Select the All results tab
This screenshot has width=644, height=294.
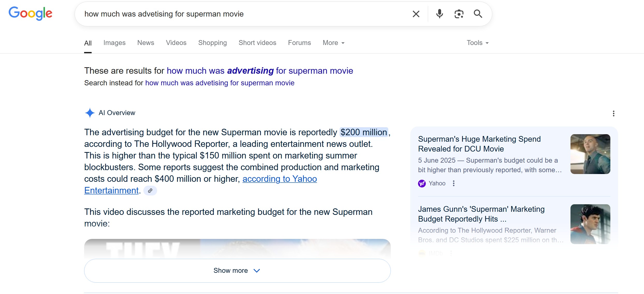point(88,43)
